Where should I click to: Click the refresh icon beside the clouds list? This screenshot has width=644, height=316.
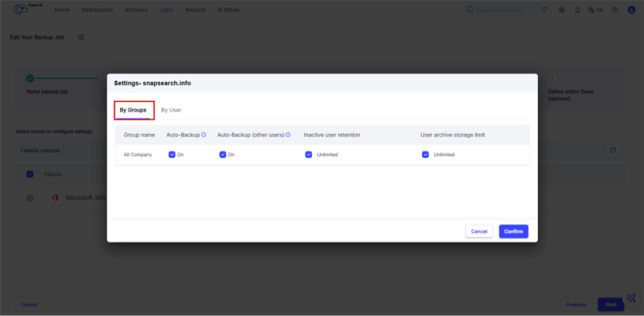coord(612,150)
